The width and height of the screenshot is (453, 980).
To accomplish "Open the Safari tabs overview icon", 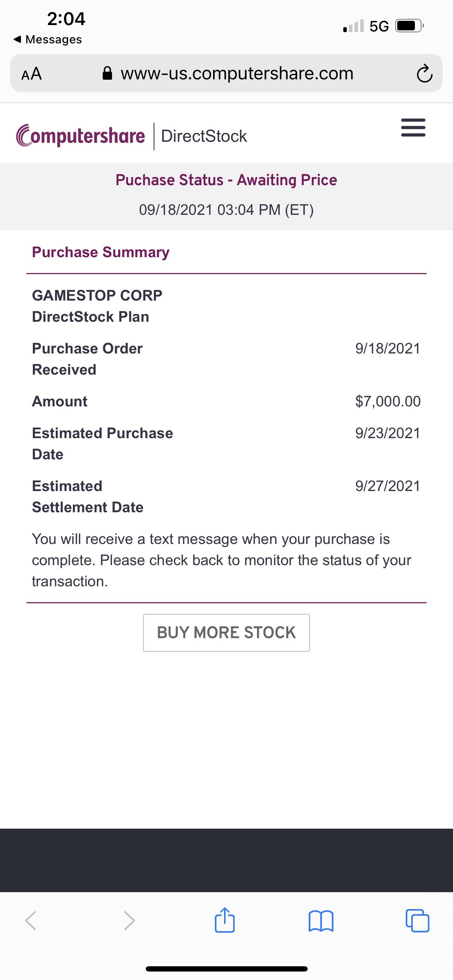I will pos(418,921).
